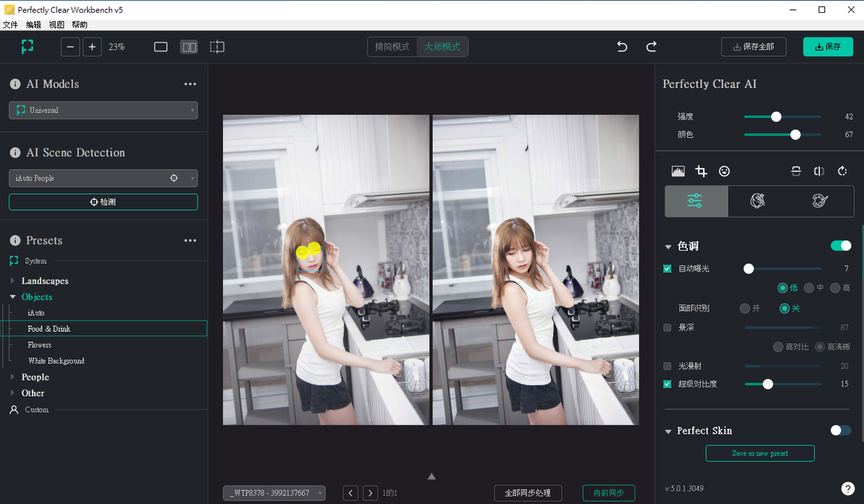The width and height of the screenshot is (864, 504).
Task: Open the file name dropdown selector
Action: click(274, 493)
